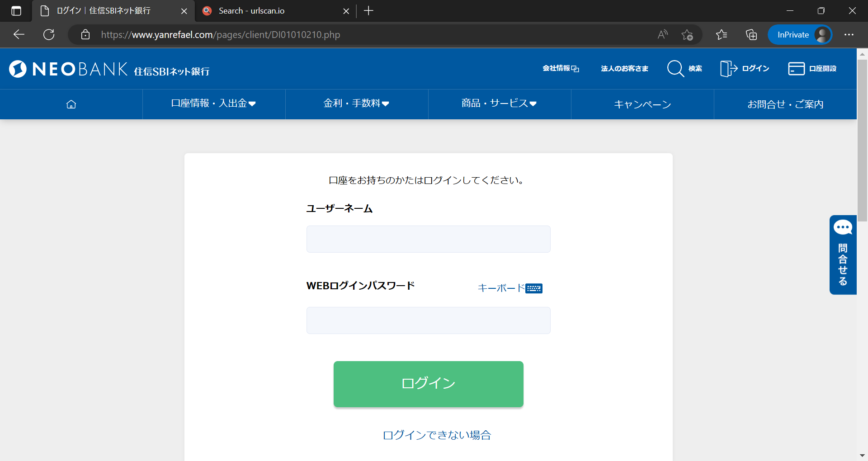Add this page to favorites star icon

687,35
